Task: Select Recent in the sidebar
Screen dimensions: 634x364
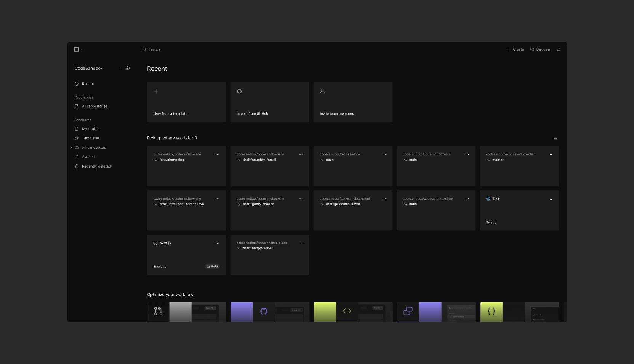Action: pos(88,84)
